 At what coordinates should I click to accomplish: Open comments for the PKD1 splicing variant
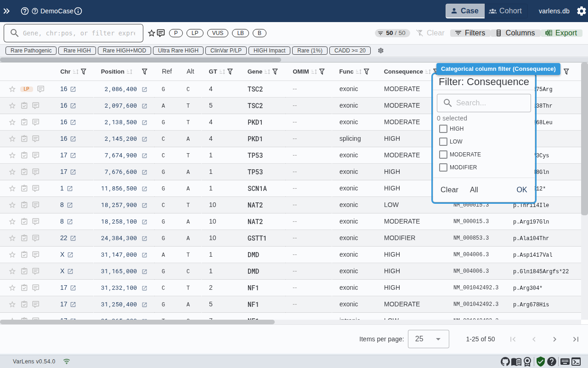tap(35, 138)
